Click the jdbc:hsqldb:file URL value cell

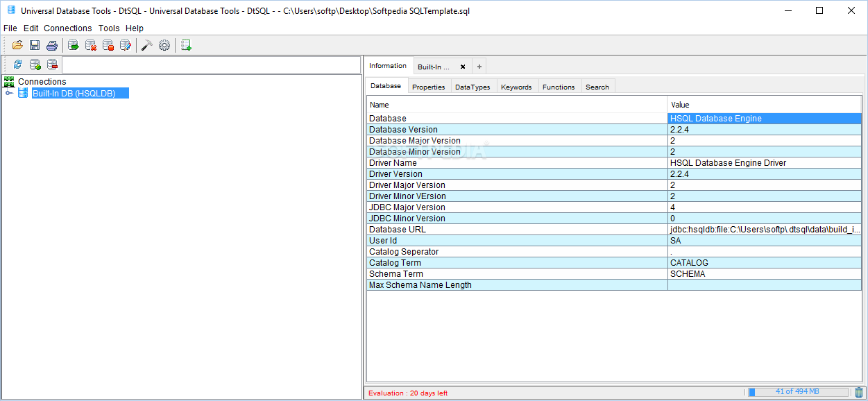tap(765, 230)
